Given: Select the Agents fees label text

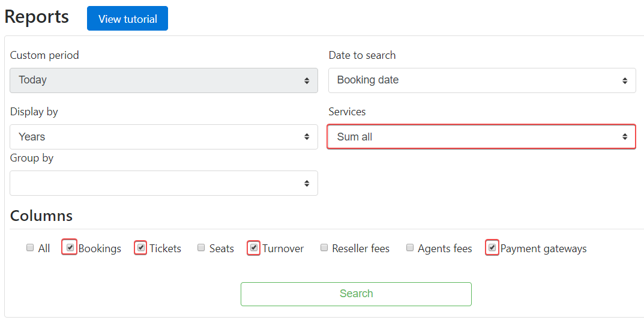Looking at the screenshot, I should pyautogui.click(x=445, y=249).
